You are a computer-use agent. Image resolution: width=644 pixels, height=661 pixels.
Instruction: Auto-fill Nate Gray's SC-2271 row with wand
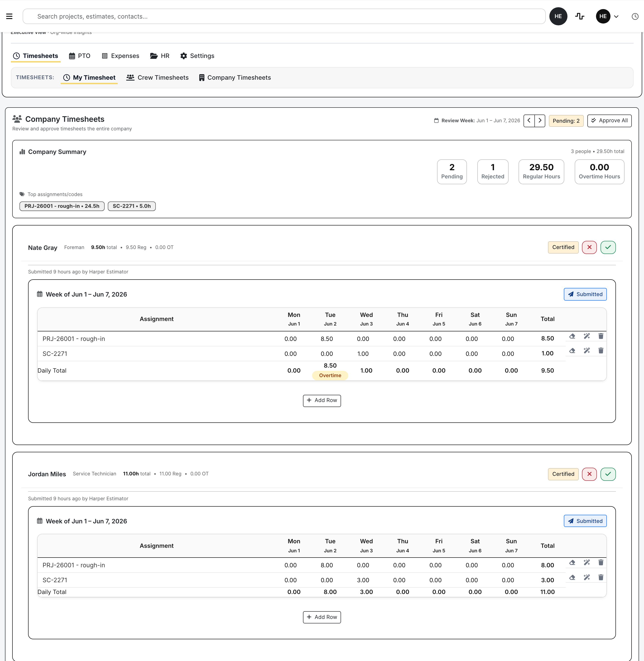(586, 351)
